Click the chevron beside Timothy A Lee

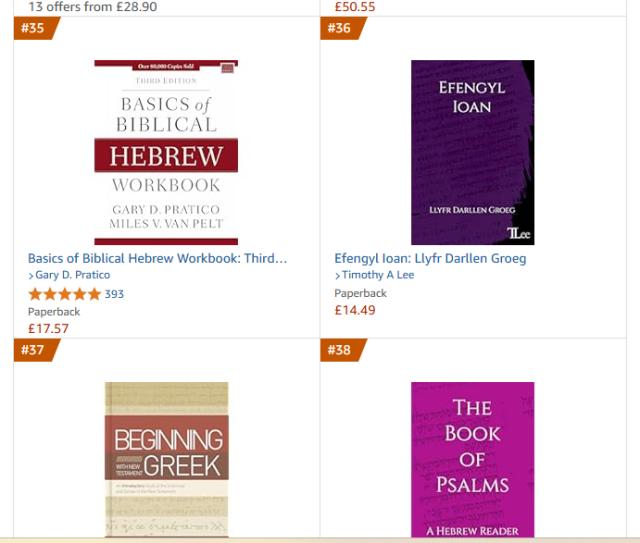337,275
